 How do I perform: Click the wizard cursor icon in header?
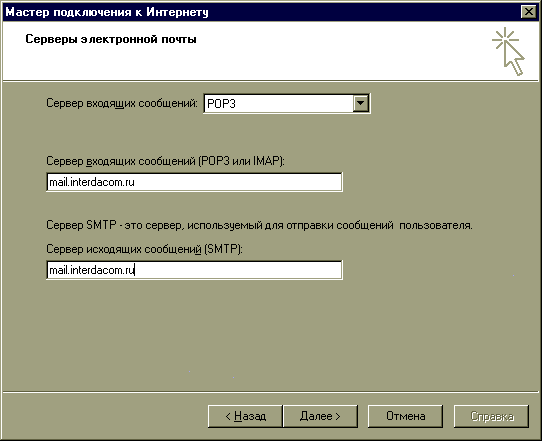tap(508, 51)
